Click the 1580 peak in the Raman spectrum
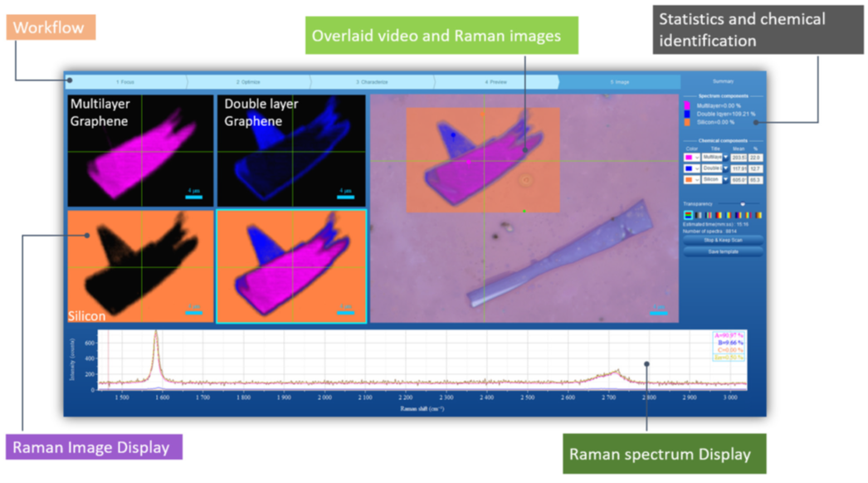 (155, 334)
